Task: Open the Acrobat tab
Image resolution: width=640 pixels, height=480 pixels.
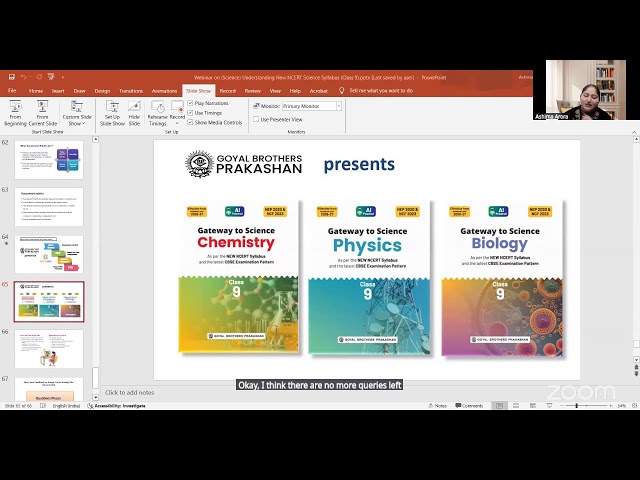Action: tap(318, 91)
